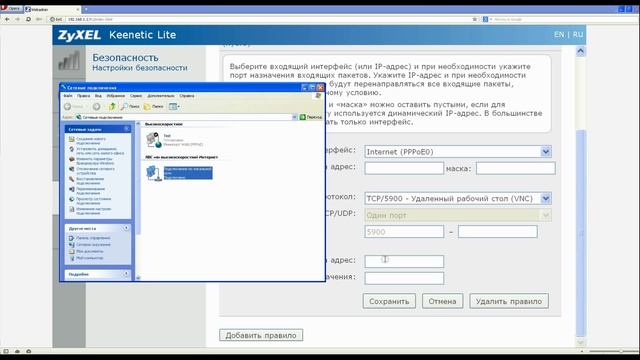Image resolution: width=640 pixels, height=360 pixels.
Task: Click the Folders (Папки) toolbar icon
Action: tap(154, 107)
